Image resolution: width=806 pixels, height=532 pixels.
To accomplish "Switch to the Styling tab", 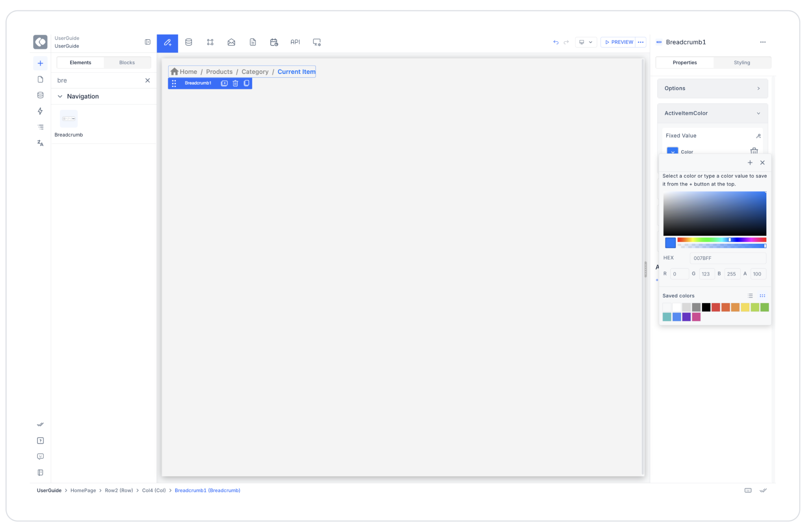I will pos(741,63).
